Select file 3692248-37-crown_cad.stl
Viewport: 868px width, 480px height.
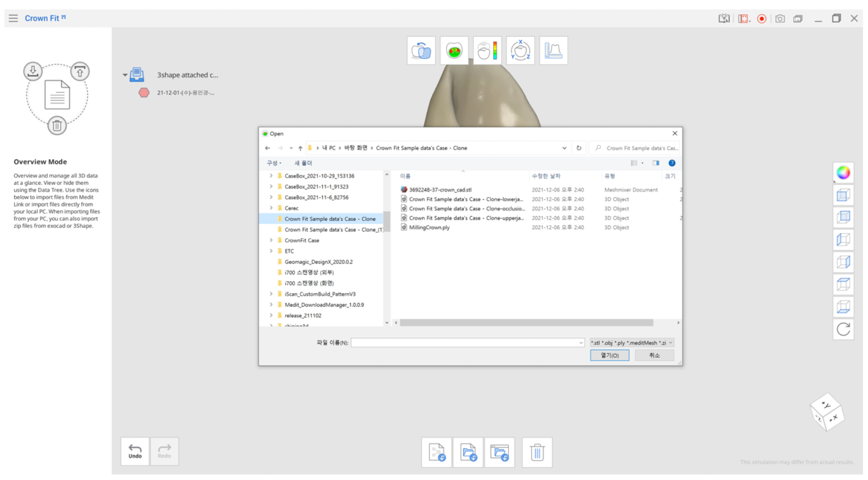(x=440, y=190)
